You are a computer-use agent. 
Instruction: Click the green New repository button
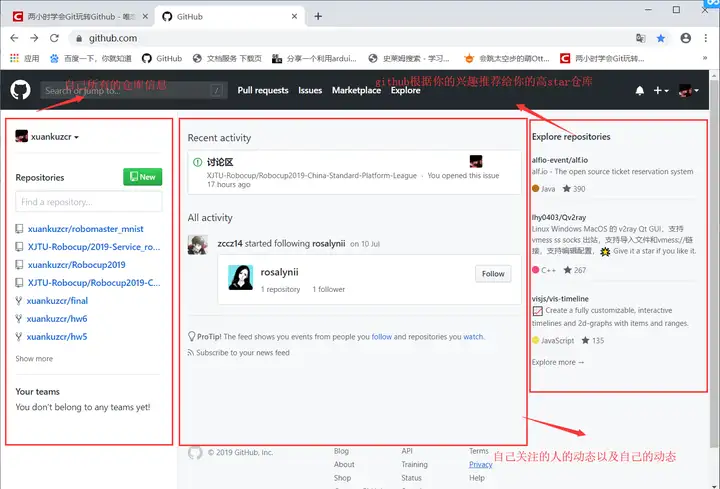[x=142, y=177]
